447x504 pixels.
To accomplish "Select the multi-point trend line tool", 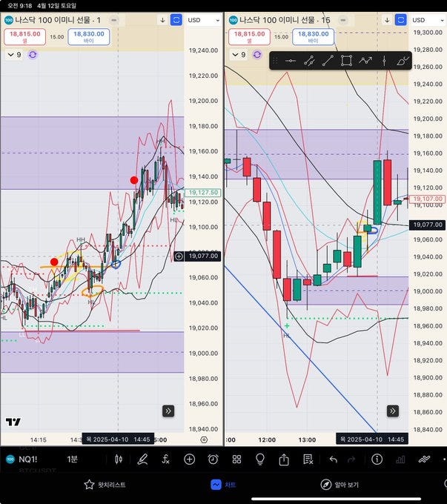I will pyautogui.click(x=308, y=61).
